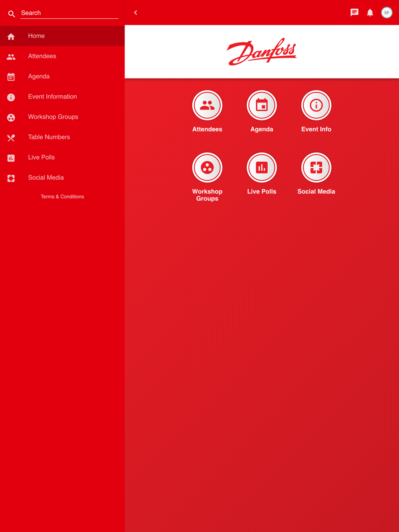399x532 pixels.
Task: Collapse sidebar with the back chevron
Action: coord(136,13)
